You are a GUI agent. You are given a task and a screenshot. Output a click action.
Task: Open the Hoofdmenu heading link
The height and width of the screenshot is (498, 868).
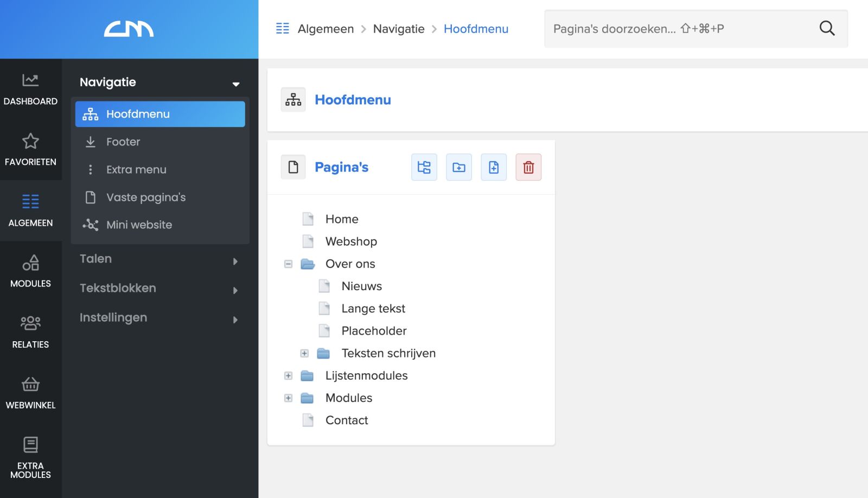point(353,99)
